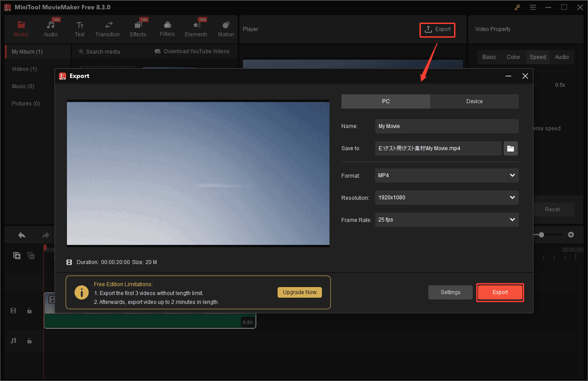Open the Filters tab

tap(167, 29)
